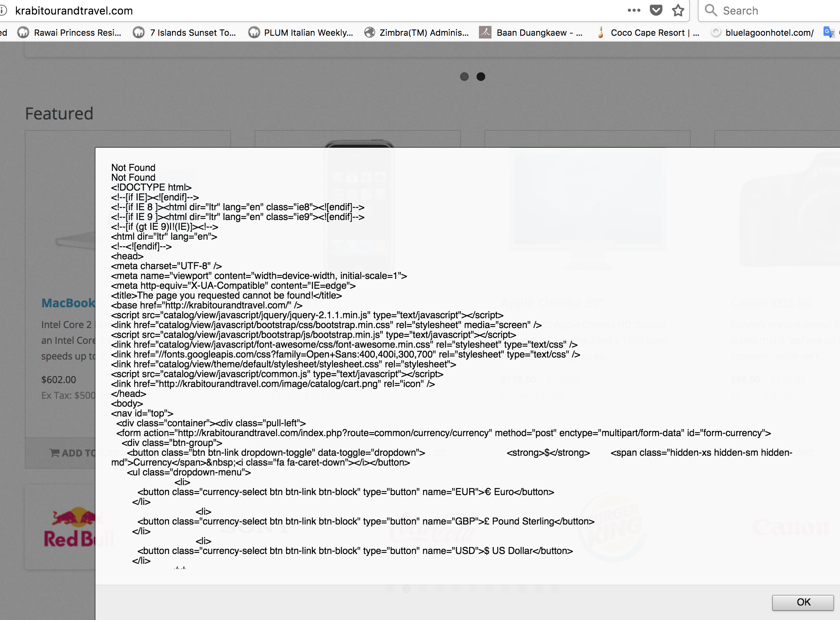Click the Zimbra bookmark favicon

tap(369, 32)
